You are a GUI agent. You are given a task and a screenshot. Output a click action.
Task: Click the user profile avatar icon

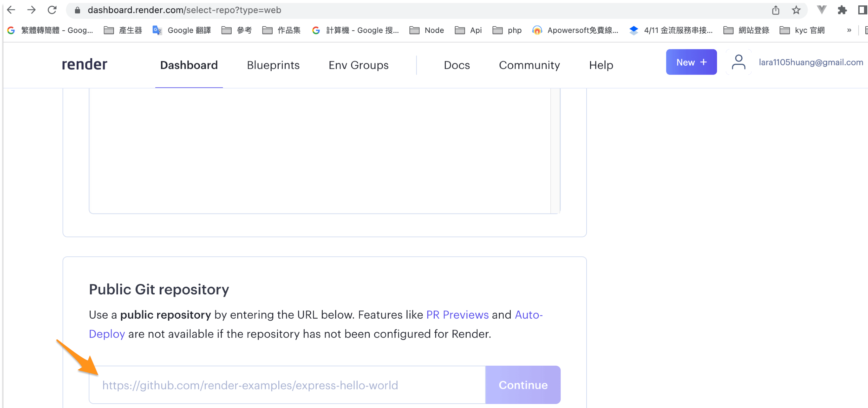pos(738,62)
